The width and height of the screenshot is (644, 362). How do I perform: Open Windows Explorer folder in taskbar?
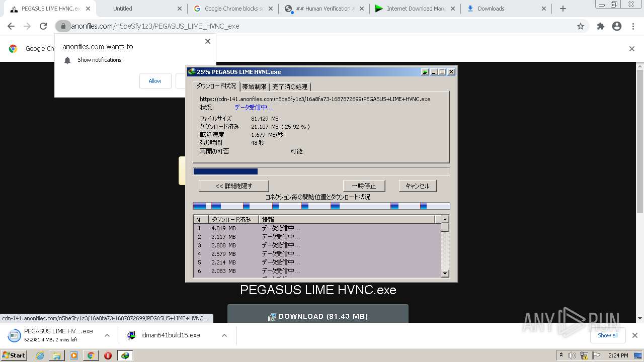(x=57, y=355)
